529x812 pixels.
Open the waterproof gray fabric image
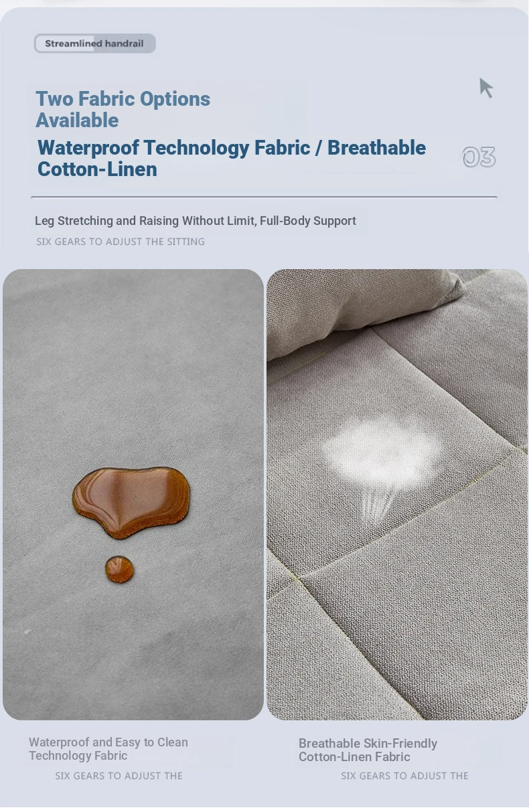[133, 495]
